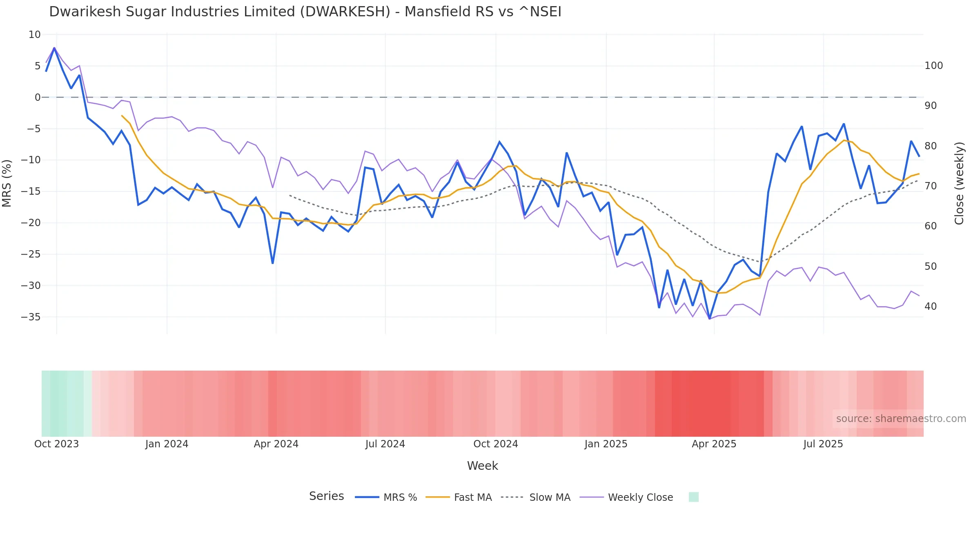
Task: Click the '−35' tick on MRS axis
Action: pyautogui.click(x=31, y=317)
